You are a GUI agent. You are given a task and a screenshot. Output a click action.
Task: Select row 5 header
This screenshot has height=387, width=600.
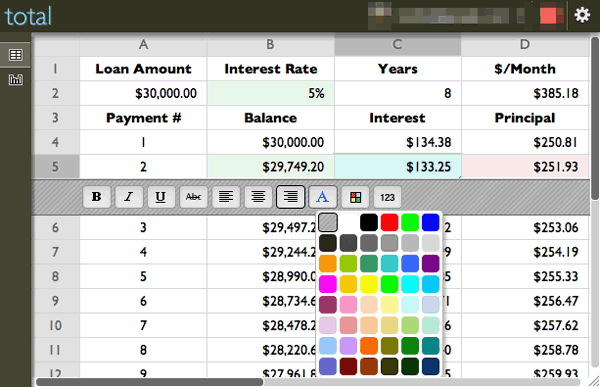pos(56,167)
